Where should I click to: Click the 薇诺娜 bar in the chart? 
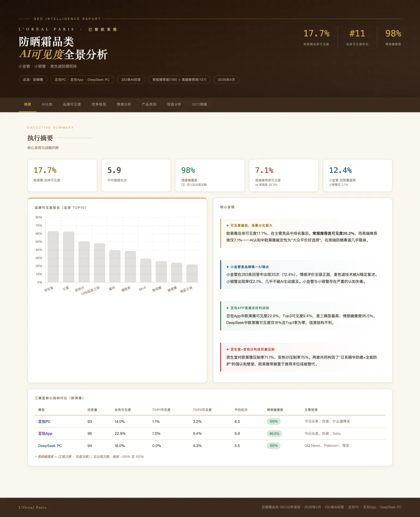click(x=161, y=272)
